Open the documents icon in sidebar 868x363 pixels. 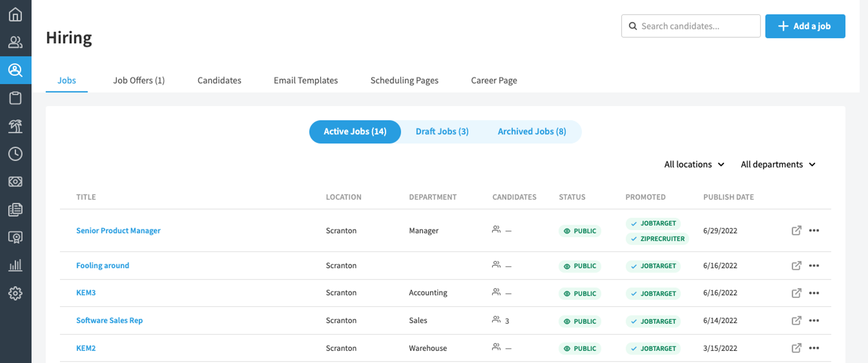tap(16, 210)
